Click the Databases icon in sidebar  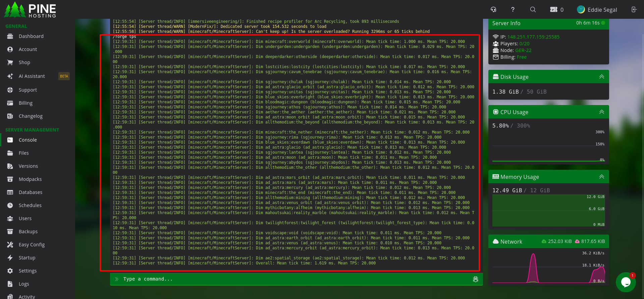coord(10,192)
